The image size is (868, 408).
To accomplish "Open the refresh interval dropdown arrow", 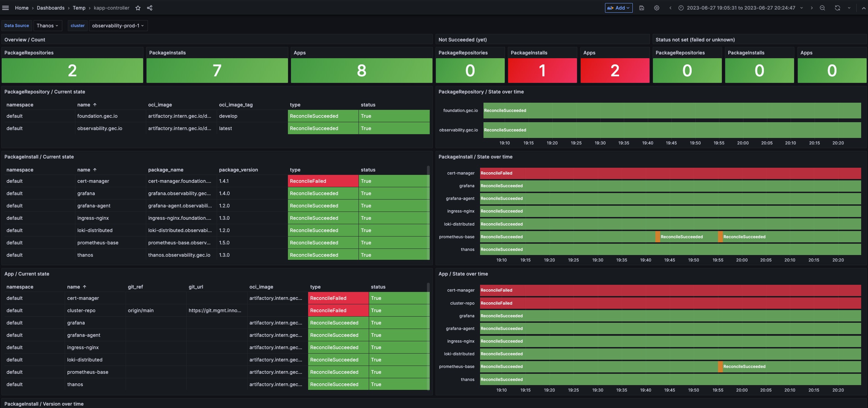I will pos(849,8).
